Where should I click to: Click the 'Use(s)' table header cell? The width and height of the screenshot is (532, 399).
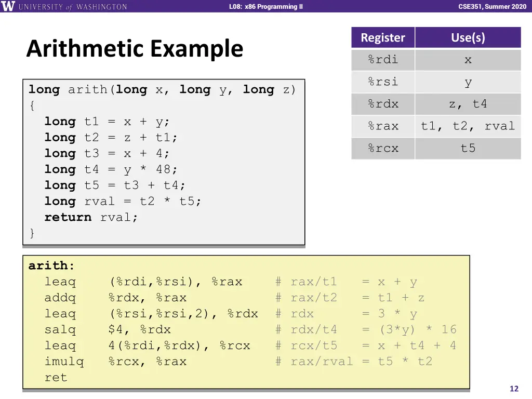(x=468, y=37)
